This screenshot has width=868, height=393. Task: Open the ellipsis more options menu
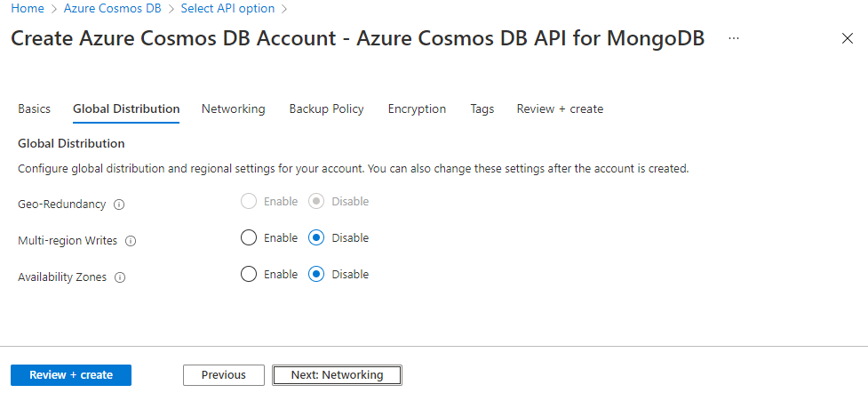point(734,38)
